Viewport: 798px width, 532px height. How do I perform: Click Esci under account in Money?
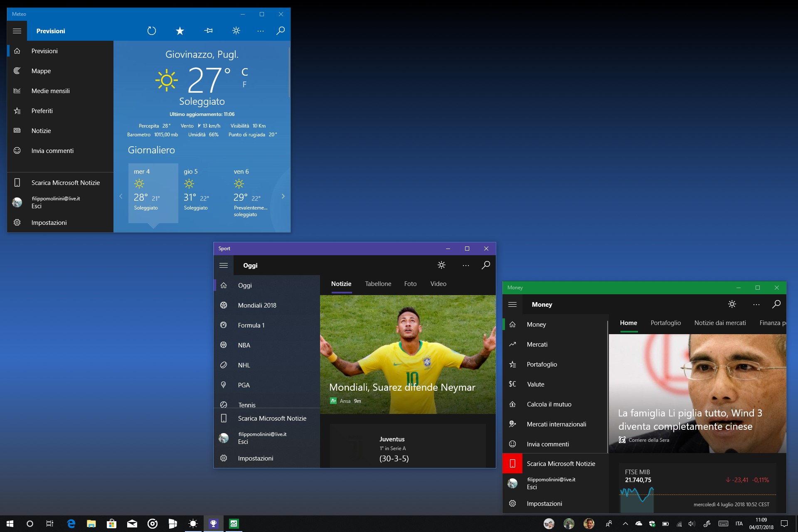tap(532, 487)
